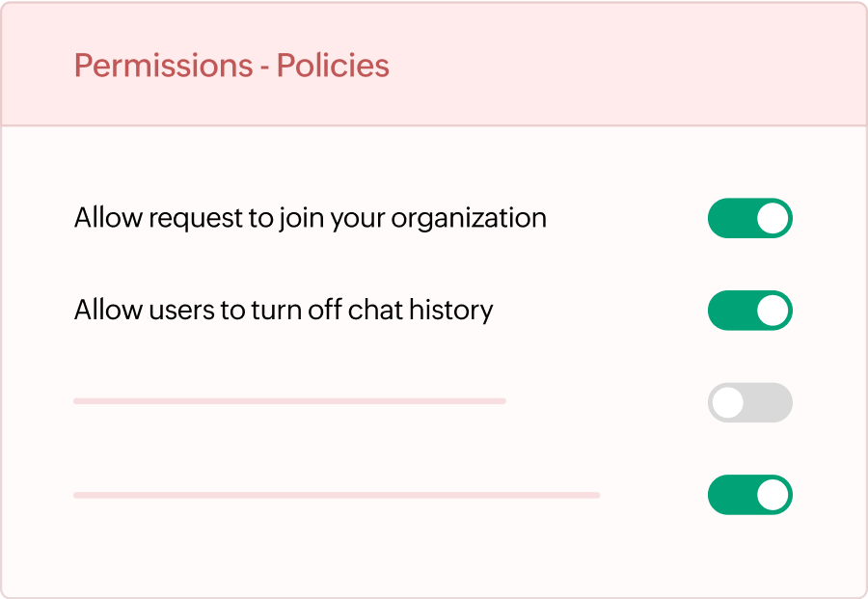Switch off the bottom-most green toggle
The width and height of the screenshot is (868, 599).
click(x=749, y=495)
